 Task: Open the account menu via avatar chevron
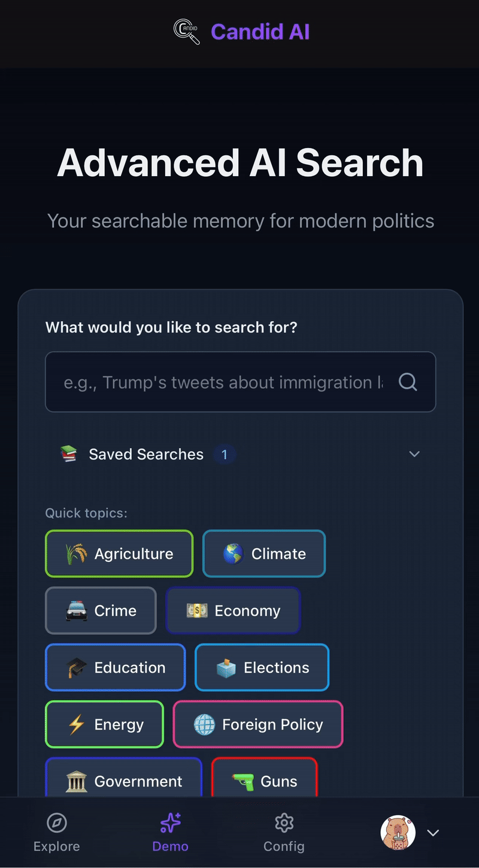click(x=433, y=833)
